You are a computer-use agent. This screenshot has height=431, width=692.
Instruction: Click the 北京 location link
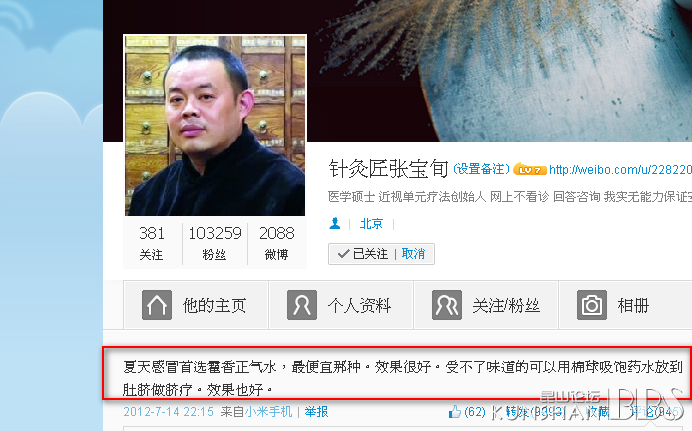click(x=371, y=224)
